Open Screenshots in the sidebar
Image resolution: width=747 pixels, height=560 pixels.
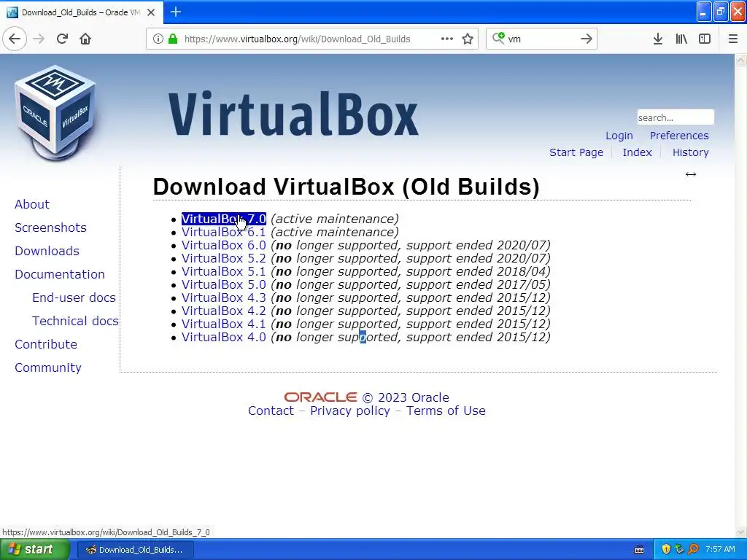point(50,227)
